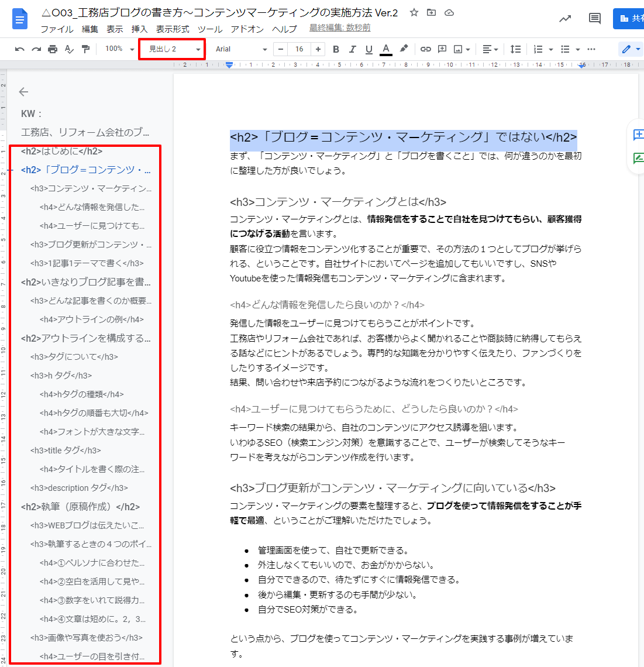Open the comment history icon
Image resolution: width=644 pixels, height=667 pixels.
coord(595,19)
